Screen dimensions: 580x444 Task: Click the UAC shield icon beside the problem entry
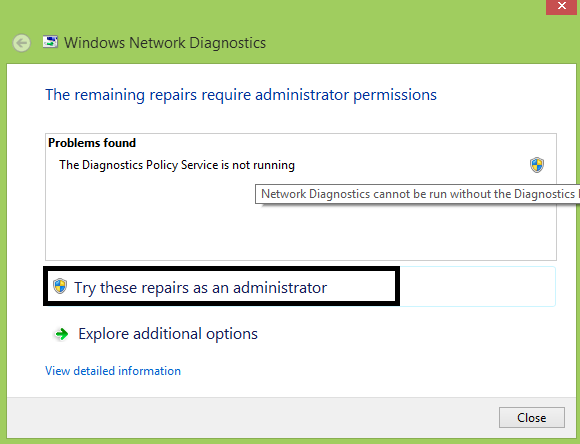coord(537,165)
